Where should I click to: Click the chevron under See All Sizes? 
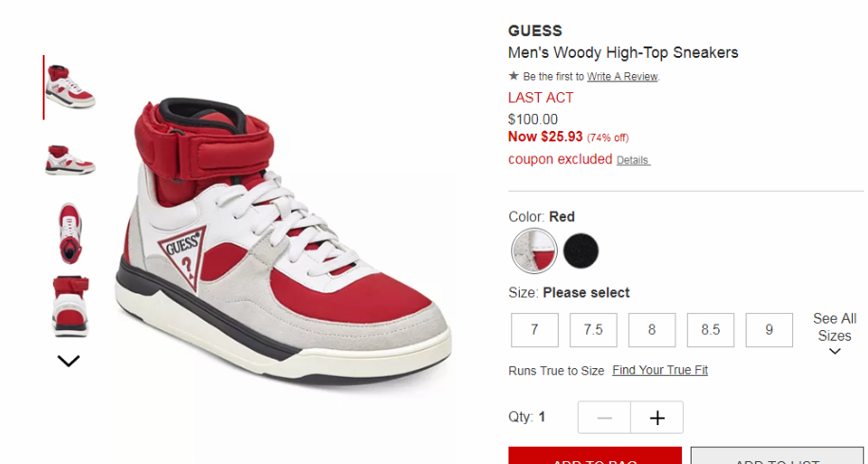pyautogui.click(x=835, y=351)
